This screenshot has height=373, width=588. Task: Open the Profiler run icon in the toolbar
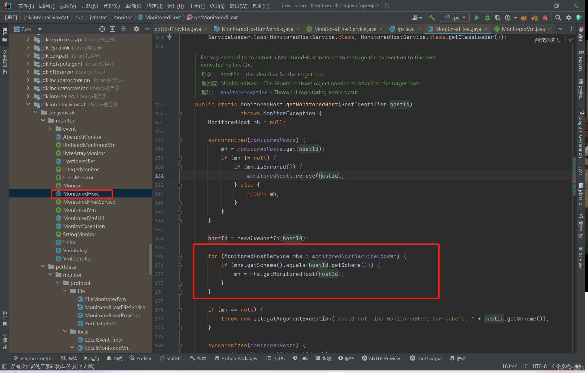[508, 17]
